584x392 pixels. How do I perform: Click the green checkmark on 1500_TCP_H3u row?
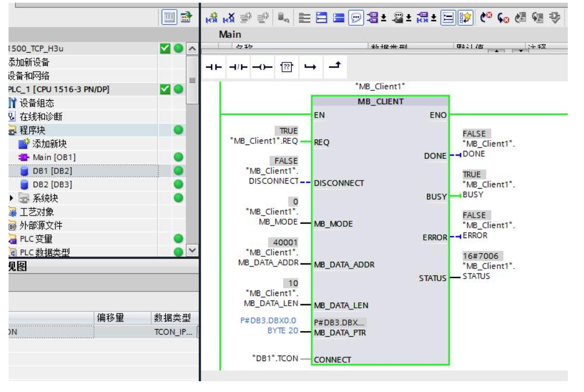(x=165, y=48)
